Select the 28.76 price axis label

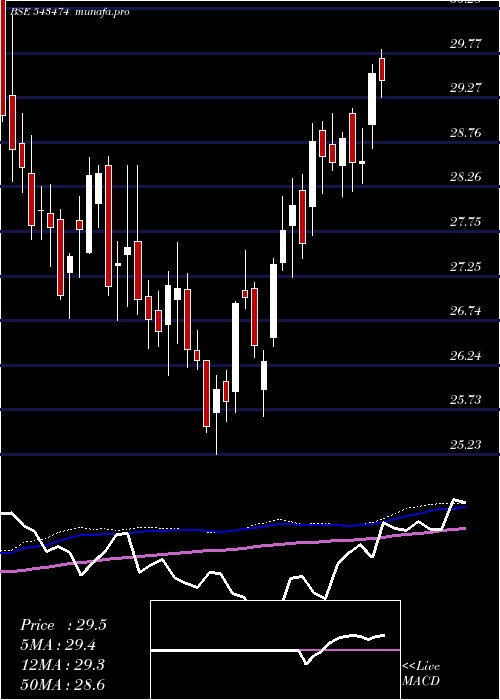[466, 133]
